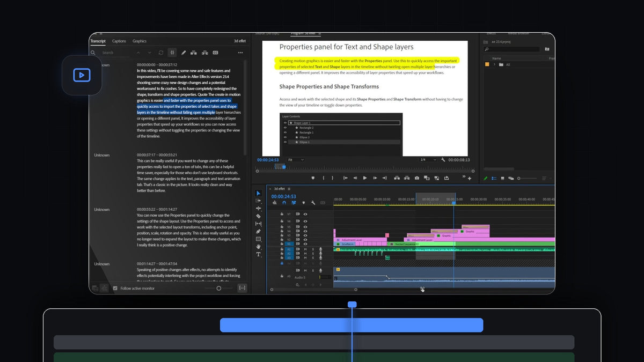Solo audio track A1
Viewport: 644px width, 362px height.
313,249
